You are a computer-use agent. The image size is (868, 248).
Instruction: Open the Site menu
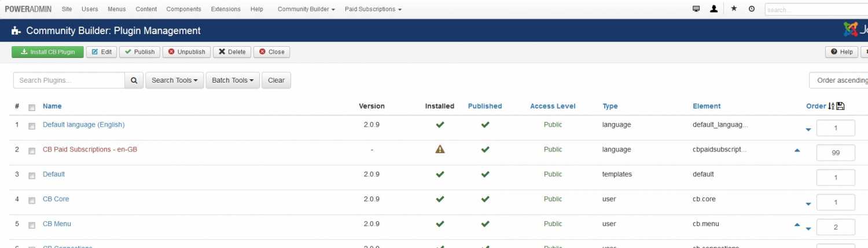(x=67, y=9)
